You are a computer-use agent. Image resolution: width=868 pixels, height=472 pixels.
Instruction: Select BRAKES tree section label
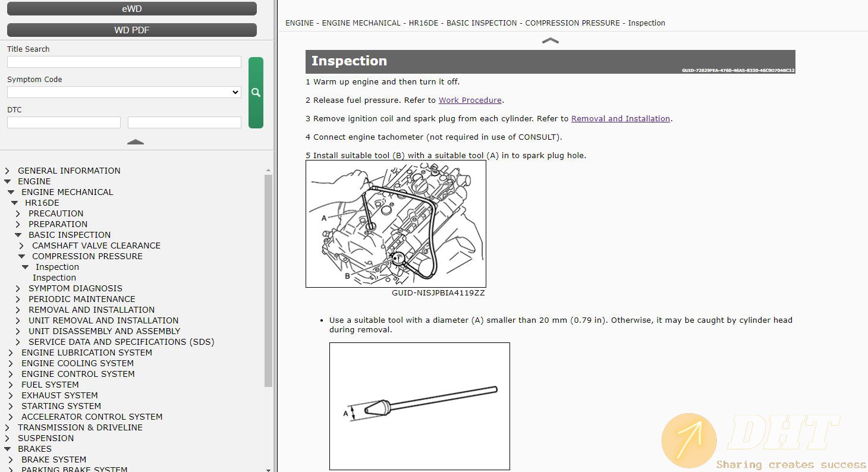tap(34, 449)
